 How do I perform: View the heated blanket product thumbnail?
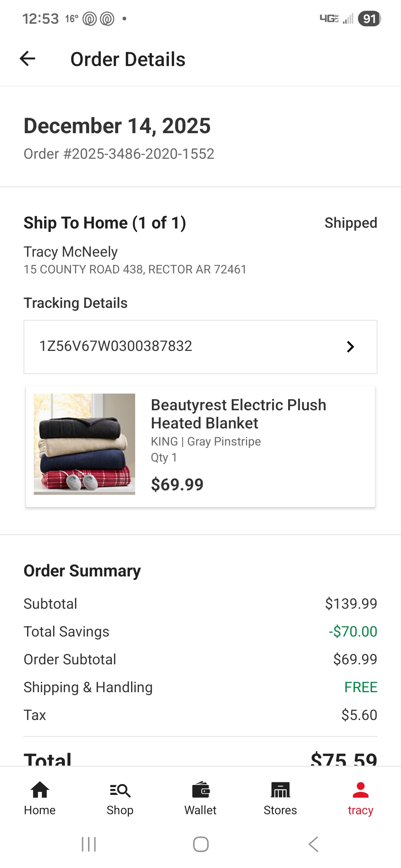(84, 444)
